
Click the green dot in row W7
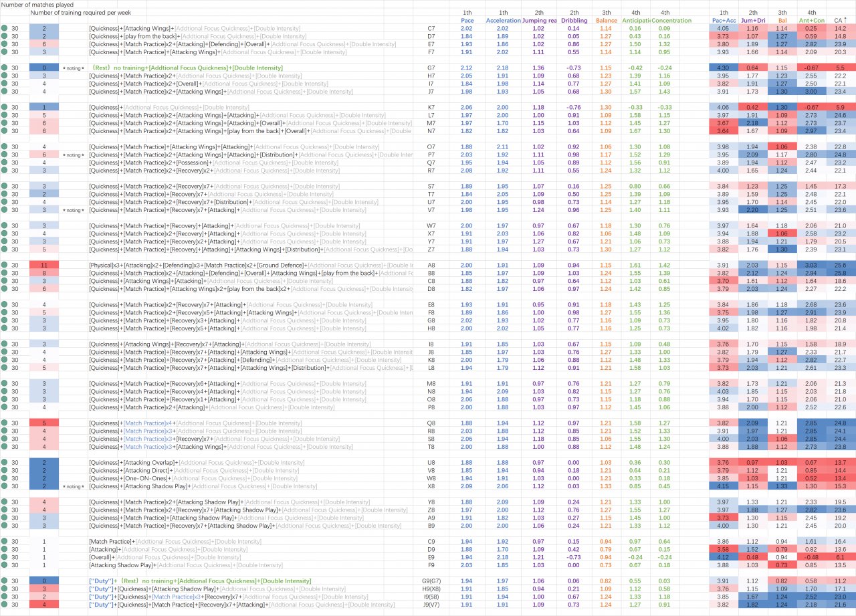[x=4, y=226]
